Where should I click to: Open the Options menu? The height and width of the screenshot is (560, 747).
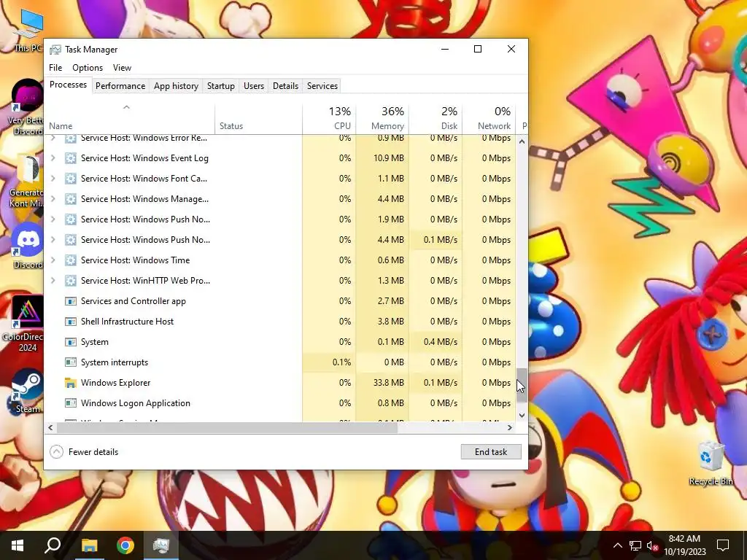88,68
